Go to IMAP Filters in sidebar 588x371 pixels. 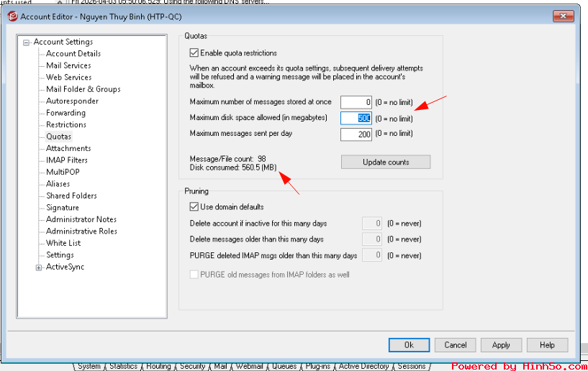[67, 160]
